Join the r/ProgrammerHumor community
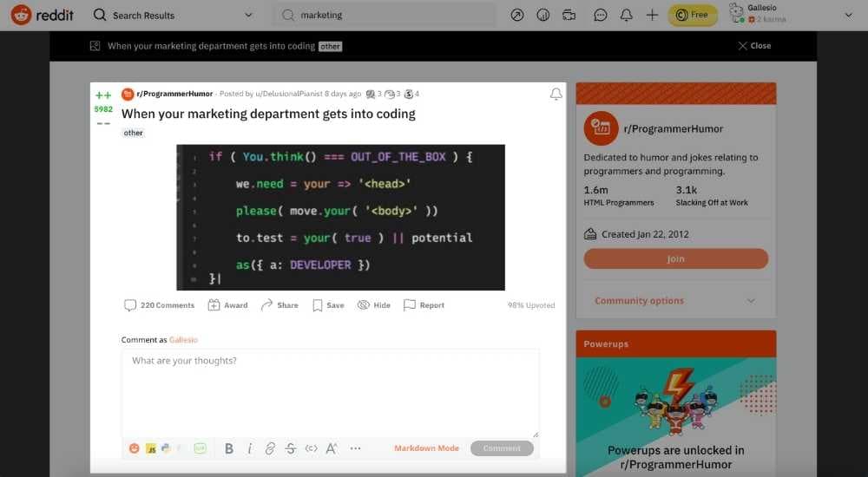 pos(676,259)
